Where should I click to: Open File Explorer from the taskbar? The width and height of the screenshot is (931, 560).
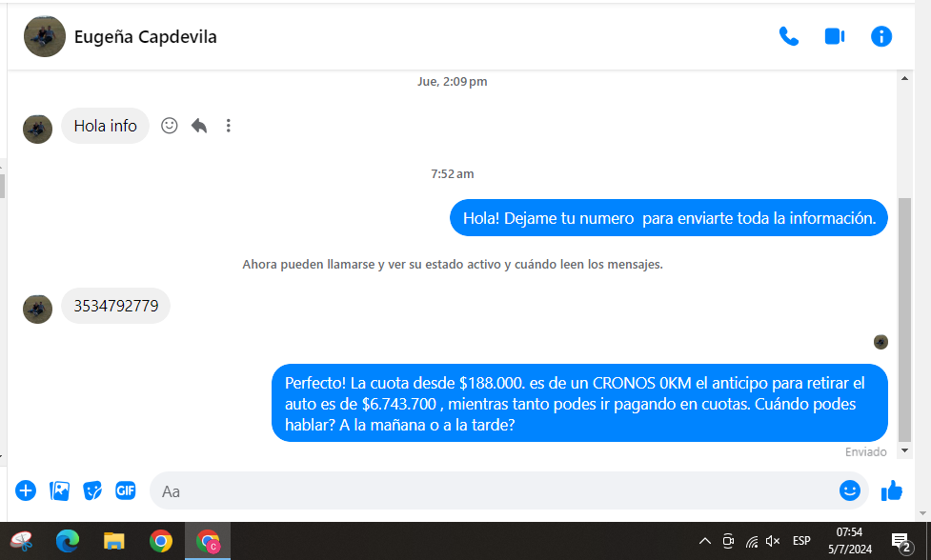pos(114,541)
